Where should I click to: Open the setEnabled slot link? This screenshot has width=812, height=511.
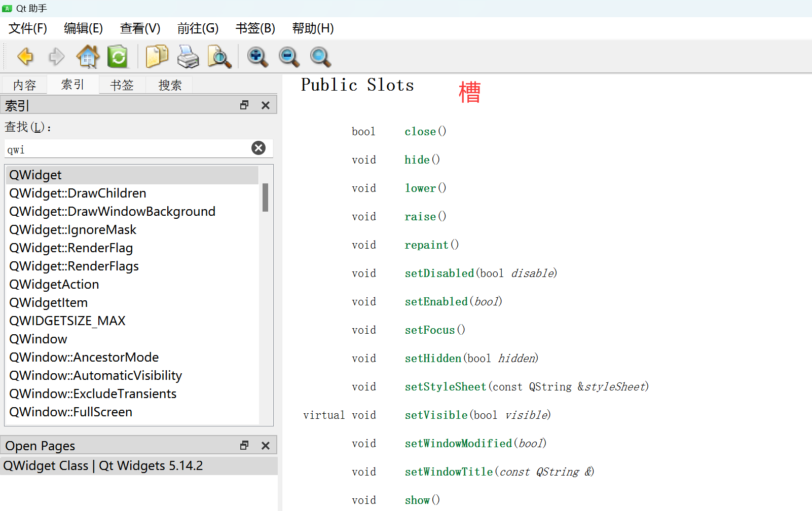pos(436,302)
